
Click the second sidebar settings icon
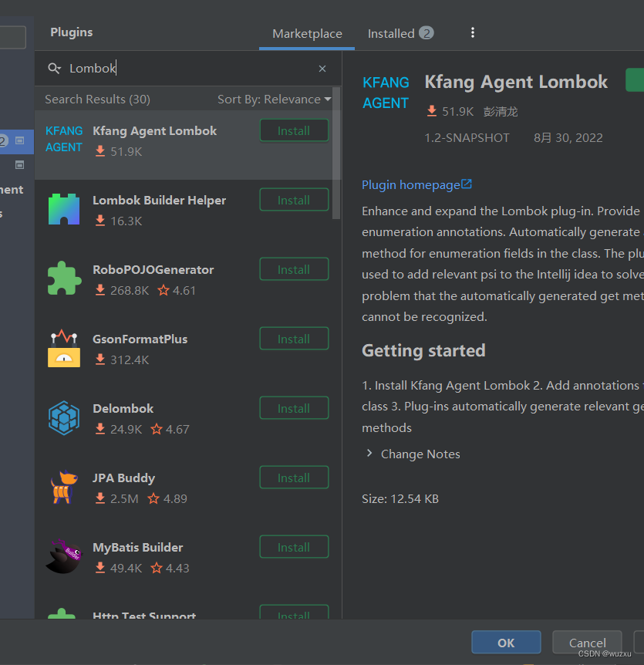click(x=19, y=165)
